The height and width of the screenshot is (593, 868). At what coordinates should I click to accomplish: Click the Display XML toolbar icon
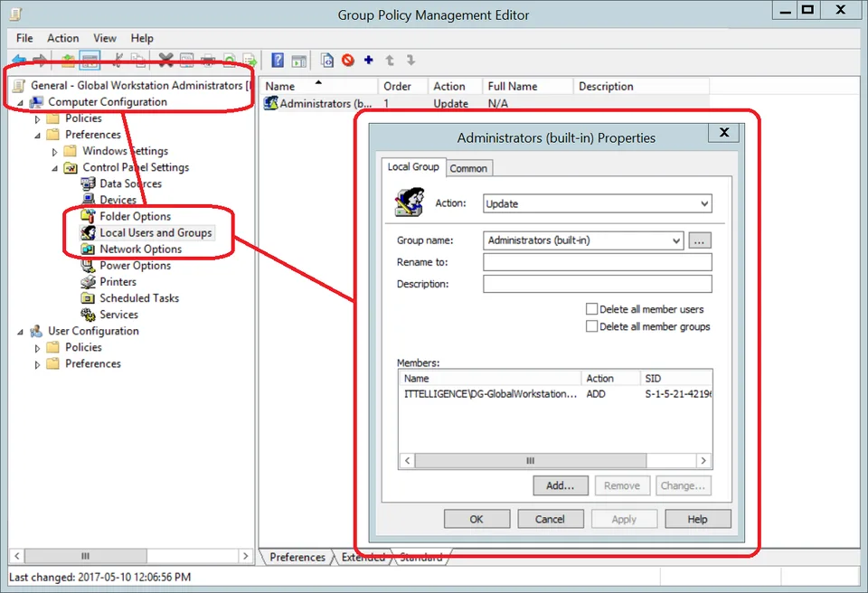[x=327, y=60]
